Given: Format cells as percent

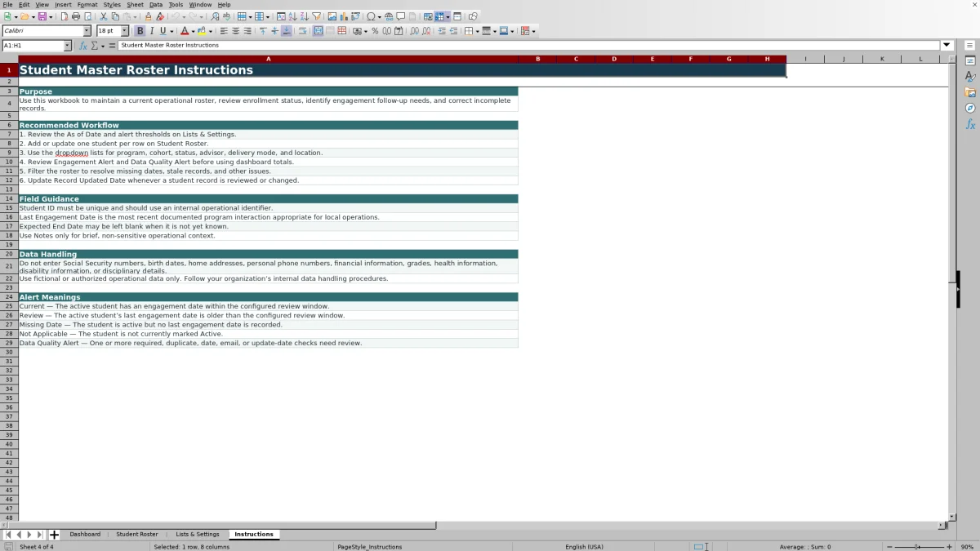Looking at the screenshot, I should (x=375, y=31).
